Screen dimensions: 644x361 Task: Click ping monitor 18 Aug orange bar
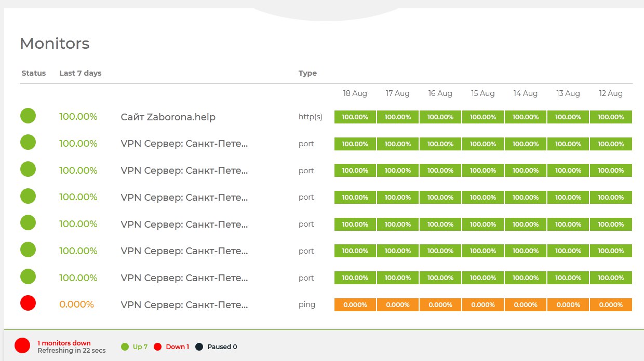click(355, 304)
